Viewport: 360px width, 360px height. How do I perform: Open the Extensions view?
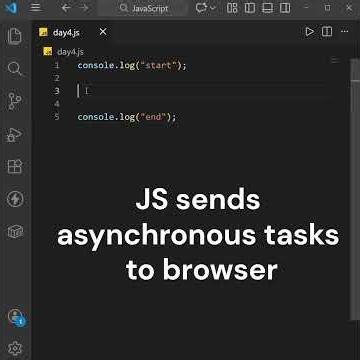pyautogui.click(x=15, y=166)
